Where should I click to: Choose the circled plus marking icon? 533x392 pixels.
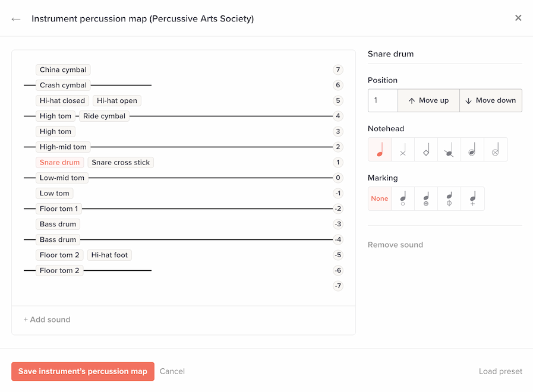pos(426,198)
